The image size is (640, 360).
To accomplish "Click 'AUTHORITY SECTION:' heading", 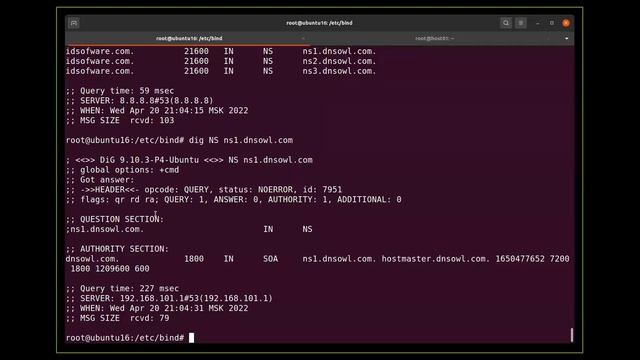I will [117, 249].
